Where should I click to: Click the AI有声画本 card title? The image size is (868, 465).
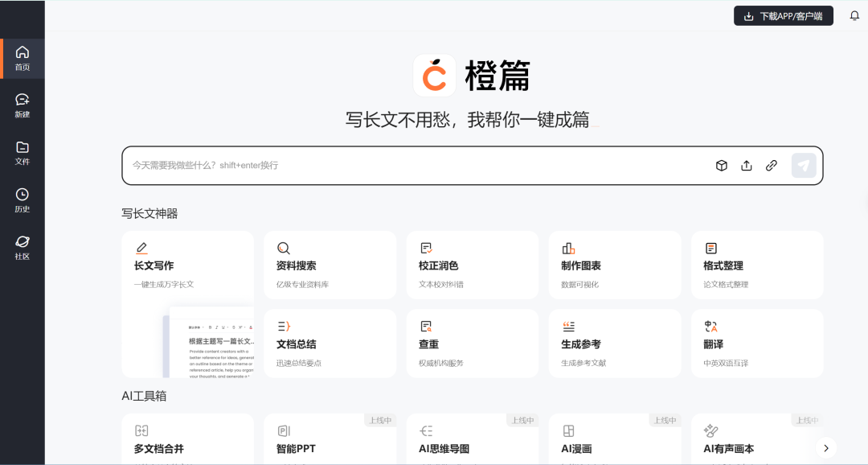728,449
